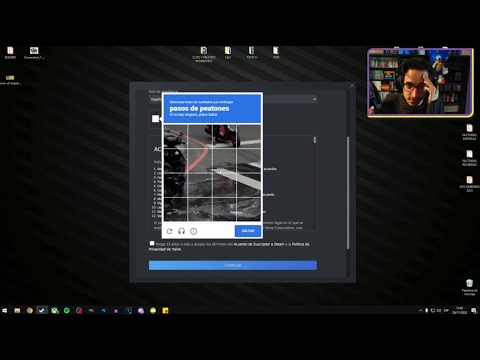The image size is (480, 360).
Task: Accept the Steam subscriber agreement age checkbox
Action: [152, 243]
